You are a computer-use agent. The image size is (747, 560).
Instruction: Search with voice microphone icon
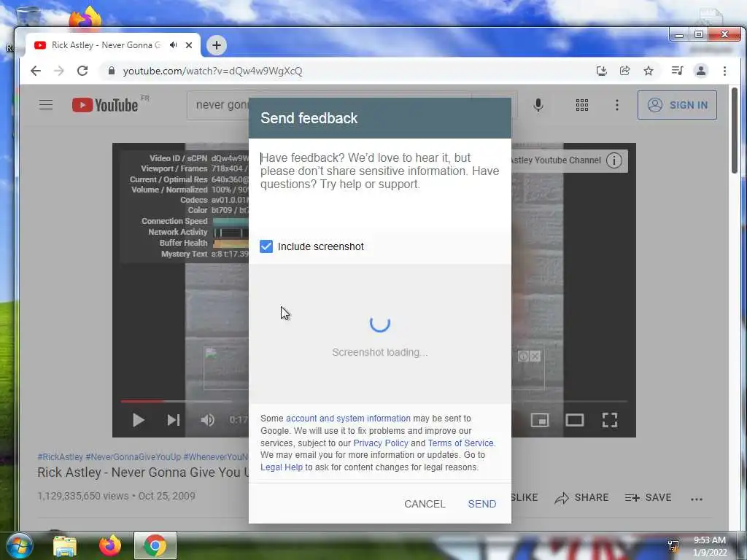[x=538, y=105]
